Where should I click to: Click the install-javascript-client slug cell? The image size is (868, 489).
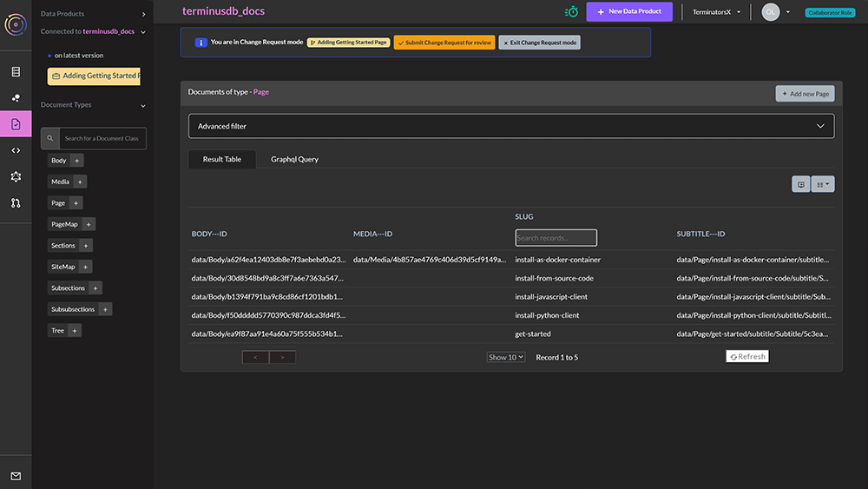tap(551, 297)
